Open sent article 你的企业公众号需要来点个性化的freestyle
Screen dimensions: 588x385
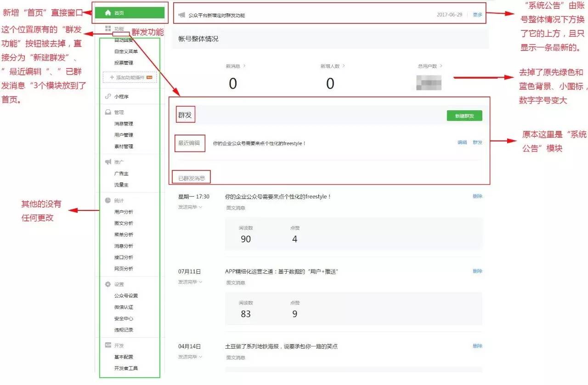pos(278,197)
